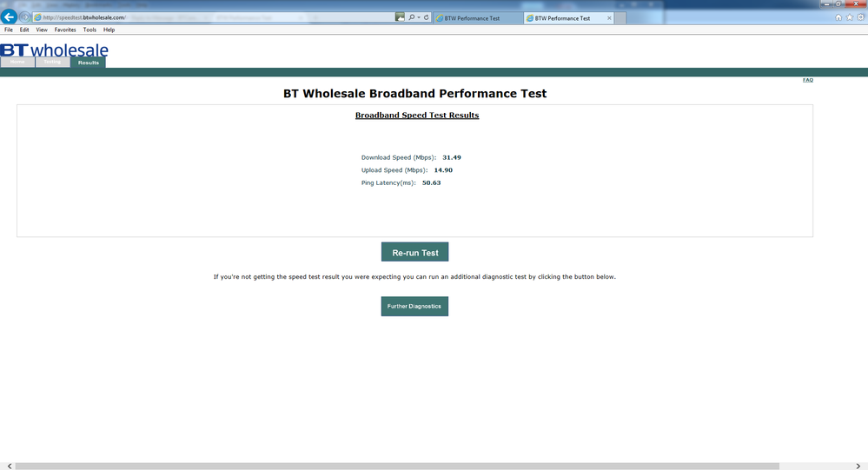The height and width of the screenshot is (470, 868).
Task: Click the Ping Latency(ms) label
Action: tap(388, 182)
